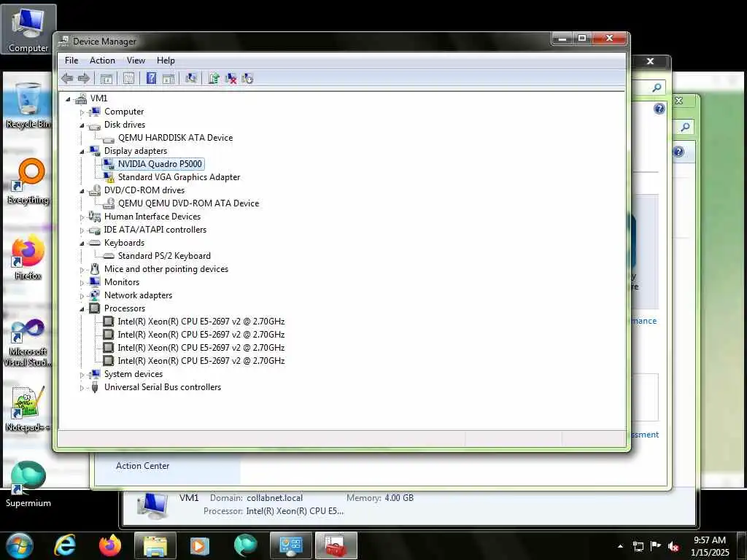Select Standard VGA Graphics Adapter with warning

pos(179,177)
